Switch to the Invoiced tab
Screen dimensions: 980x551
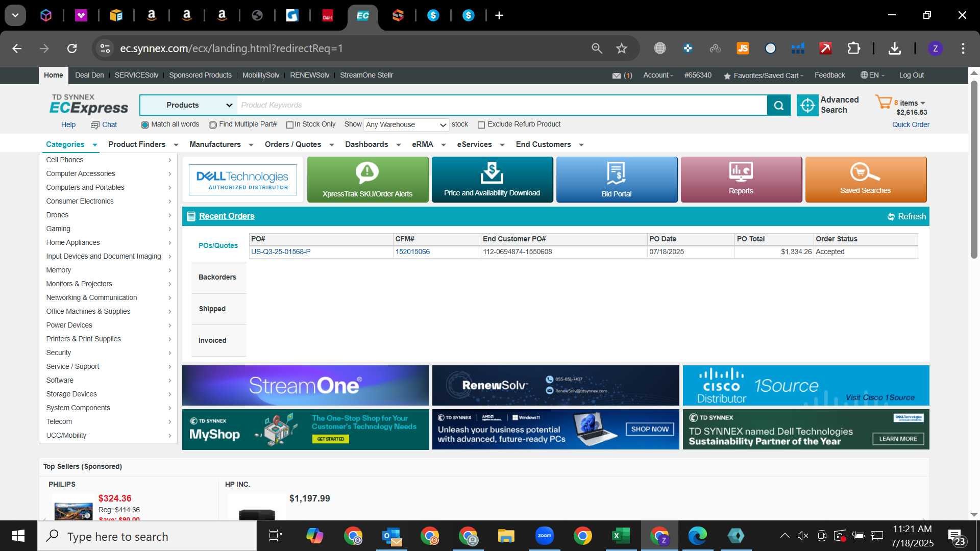click(x=218, y=341)
